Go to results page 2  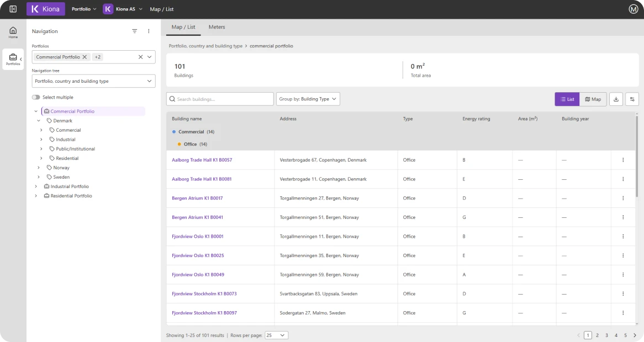[597, 335]
